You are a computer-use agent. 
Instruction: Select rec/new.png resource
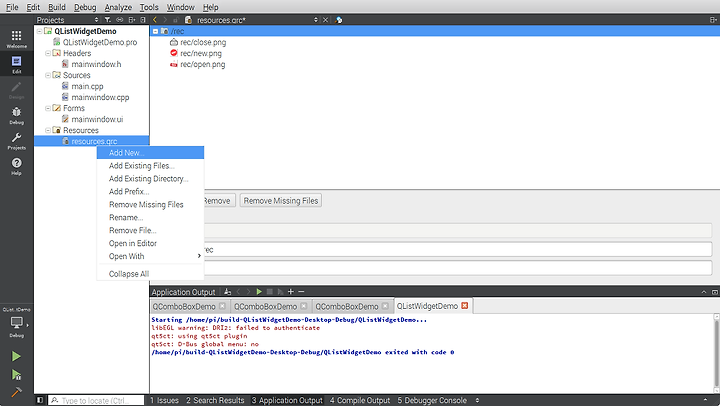[201, 53]
